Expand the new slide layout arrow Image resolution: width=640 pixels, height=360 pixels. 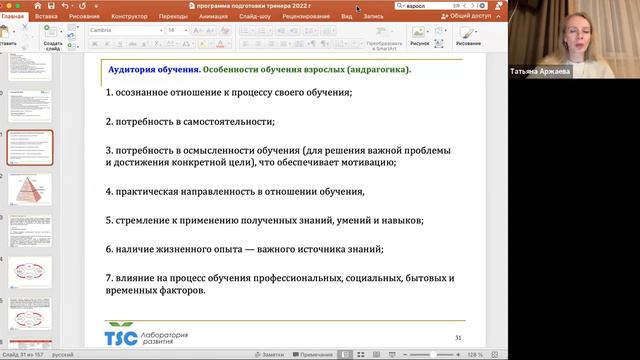tap(62, 31)
